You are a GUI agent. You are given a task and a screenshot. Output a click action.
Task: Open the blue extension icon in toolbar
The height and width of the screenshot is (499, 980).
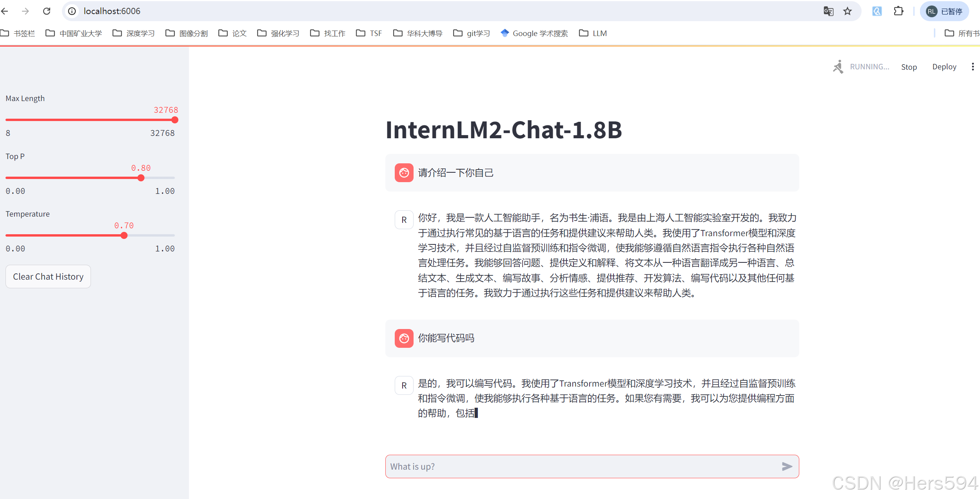coord(877,11)
